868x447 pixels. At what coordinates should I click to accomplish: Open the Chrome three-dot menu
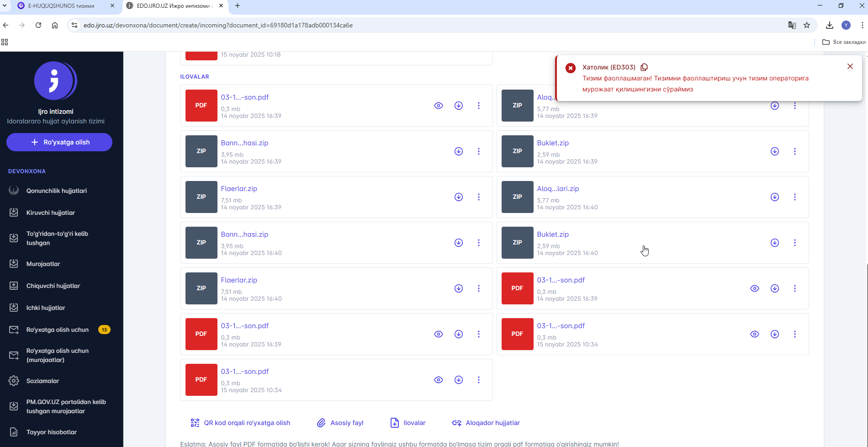coord(862,25)
